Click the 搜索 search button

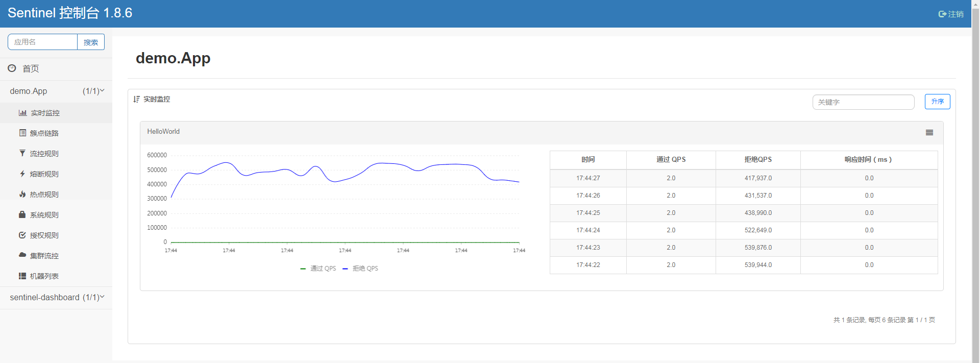(91, 42)
